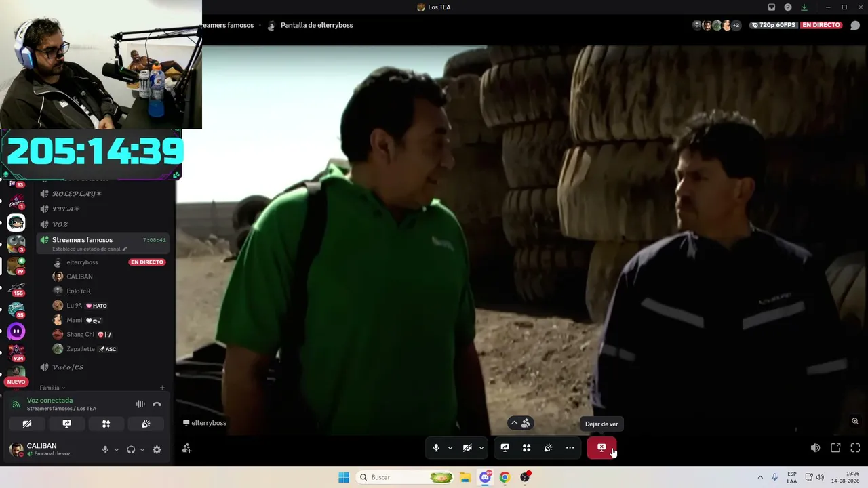Open Discord help question mark icon
Image resolution: width=868 pixels, height=488 pixels.
point(788,7)
